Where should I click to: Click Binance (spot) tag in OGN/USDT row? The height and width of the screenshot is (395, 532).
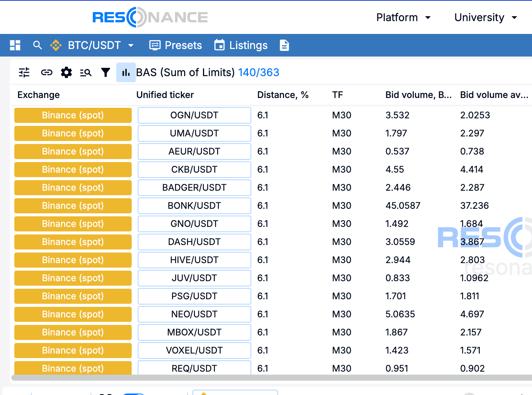(x=73, y=115)
